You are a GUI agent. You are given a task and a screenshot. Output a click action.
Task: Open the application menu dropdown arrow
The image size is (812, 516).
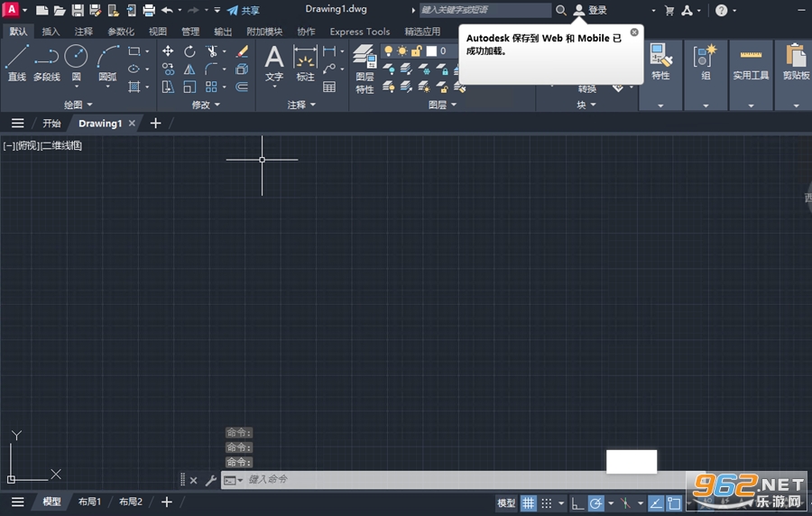(25, 10)
